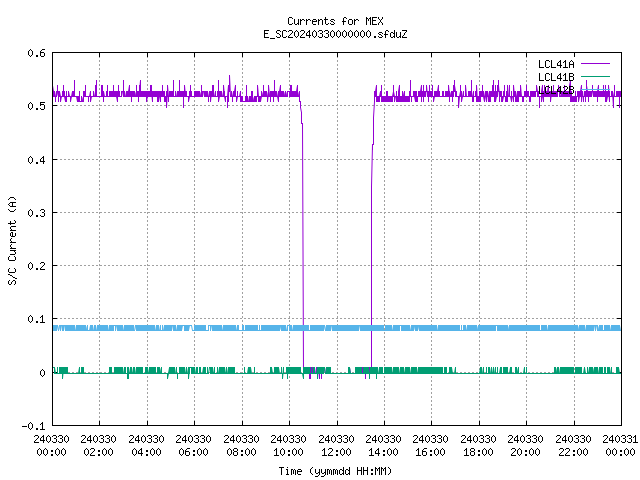Click the X-axis label 'Time (yymmdd HH:MM)'

click(x=335, y=471)
